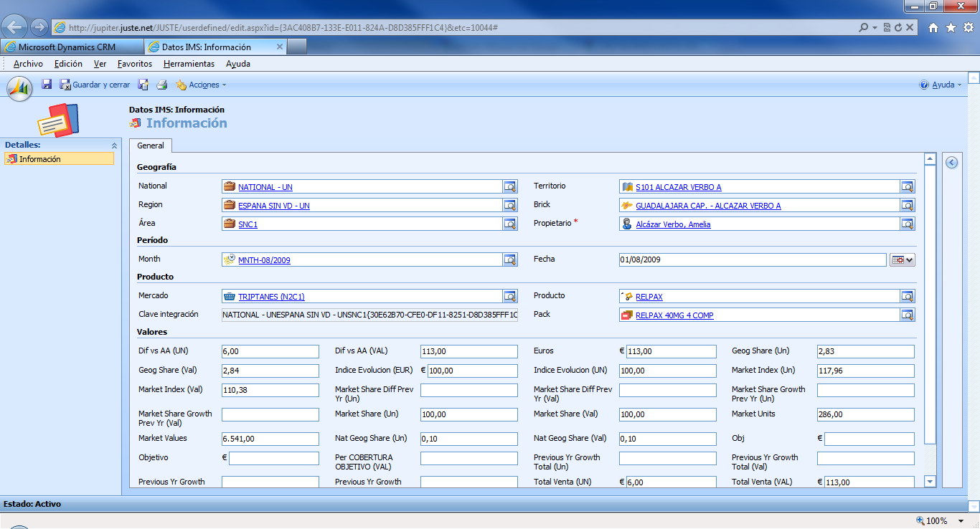Open the Edición menu

(68, 64)
